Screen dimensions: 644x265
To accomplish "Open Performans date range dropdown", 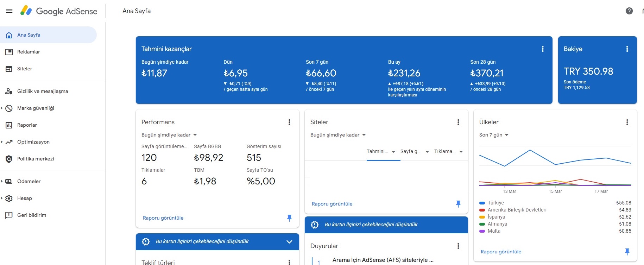I will (169, 135).
